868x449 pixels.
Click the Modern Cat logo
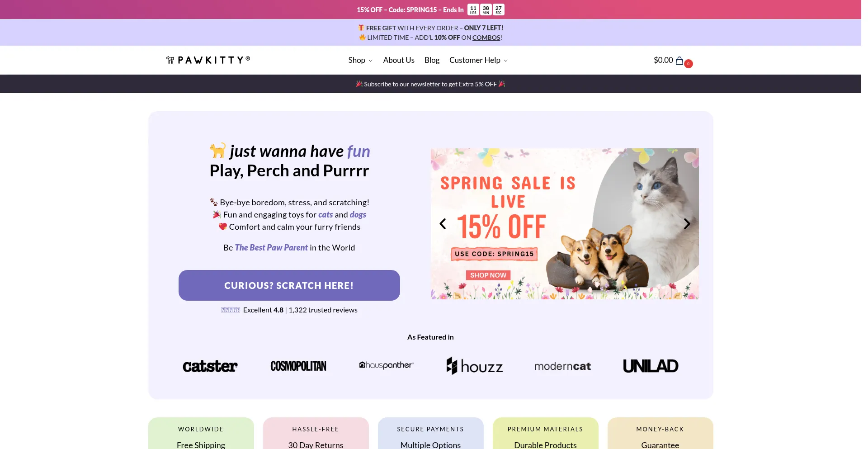pos(562,366)
